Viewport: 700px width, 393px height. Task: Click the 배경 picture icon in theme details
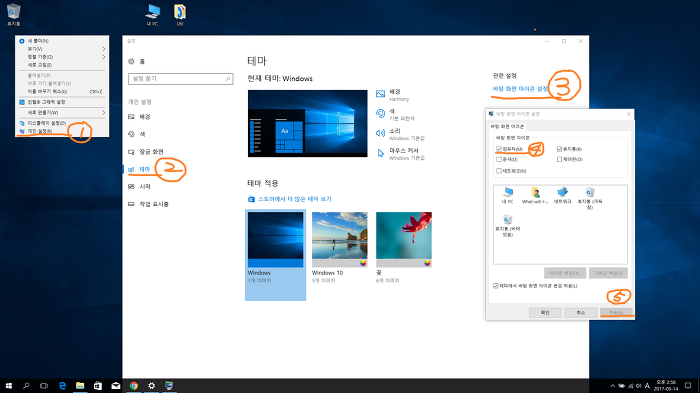tap(380, 94)
